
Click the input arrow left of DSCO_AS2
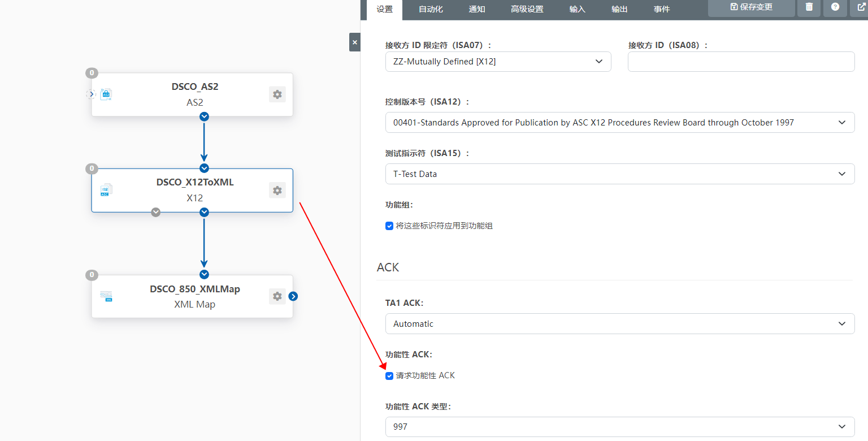click(92, 94)
